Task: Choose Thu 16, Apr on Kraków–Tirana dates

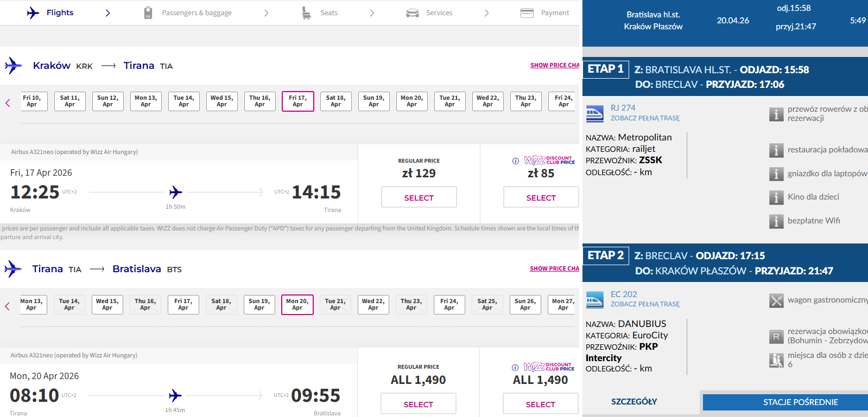Action: (x=260, y=101)
